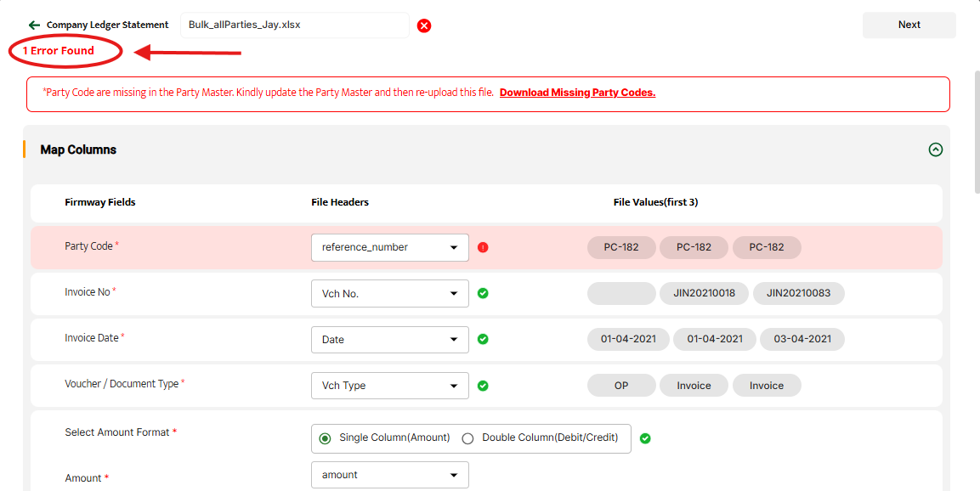This screenshot has width=980, height=491.
Task: Click the JIN20210018 file value chip
Action: point(704,294)
